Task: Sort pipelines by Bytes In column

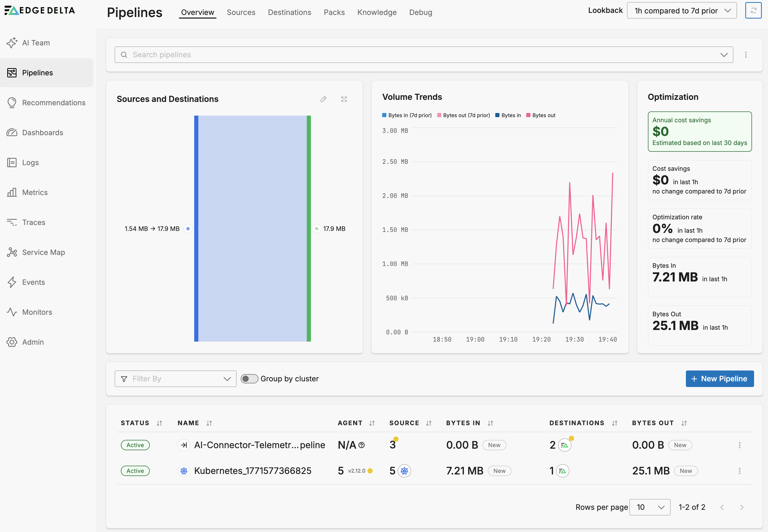Action: point(490,423)
